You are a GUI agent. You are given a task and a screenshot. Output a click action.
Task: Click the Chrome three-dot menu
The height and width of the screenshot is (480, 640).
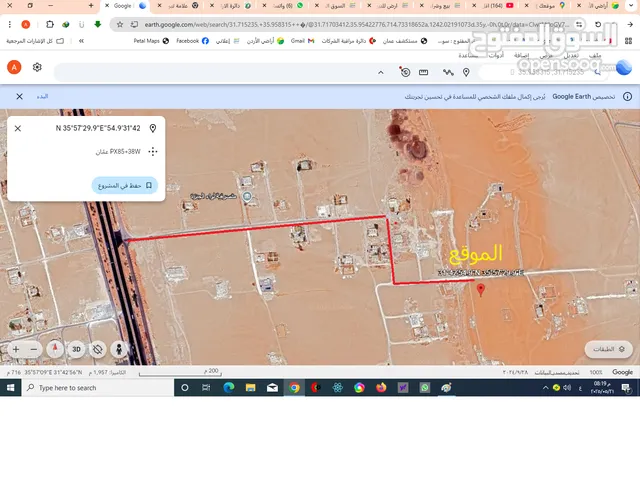click(9, 24)
